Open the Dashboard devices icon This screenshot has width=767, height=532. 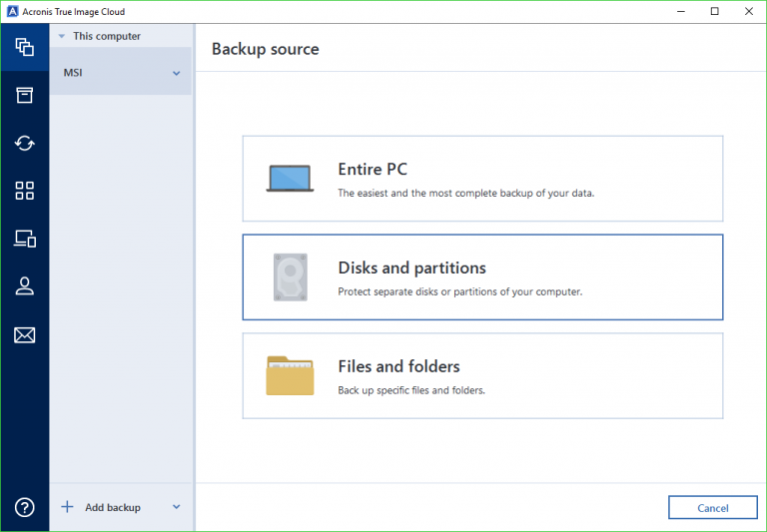click(24, 239)
